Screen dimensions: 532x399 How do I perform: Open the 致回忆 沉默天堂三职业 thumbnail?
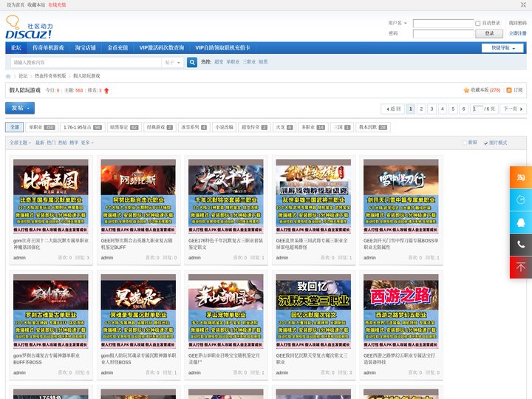coord(313,311)
